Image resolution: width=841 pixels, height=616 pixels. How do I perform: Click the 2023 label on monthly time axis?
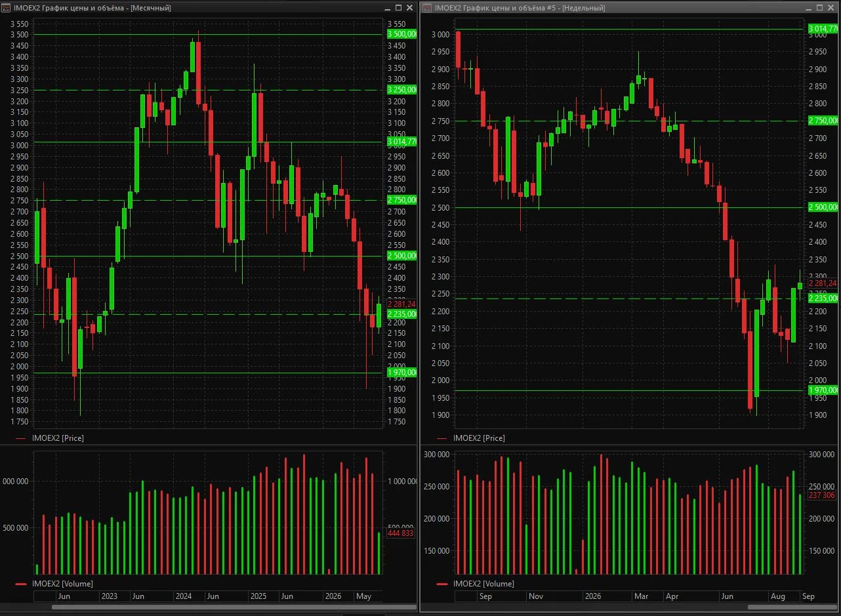tap(109, 596)
